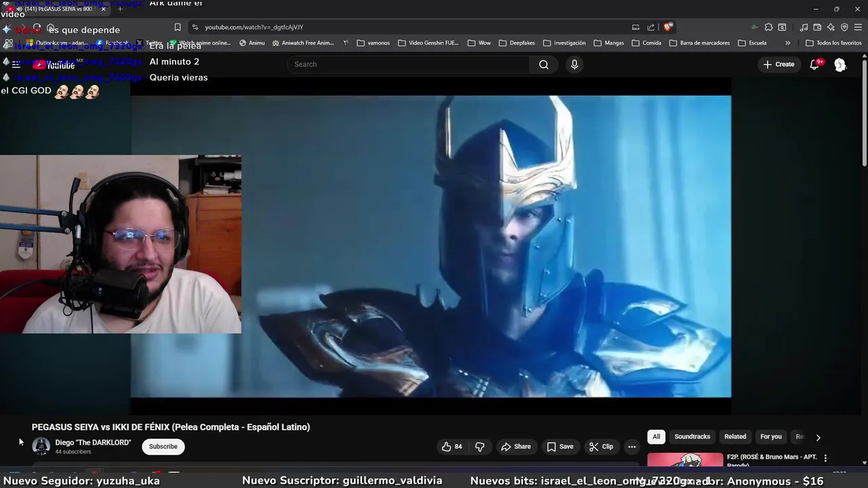Like the video with thumbs up
Screen dimensions: 868x488
(x=452, y=447)
